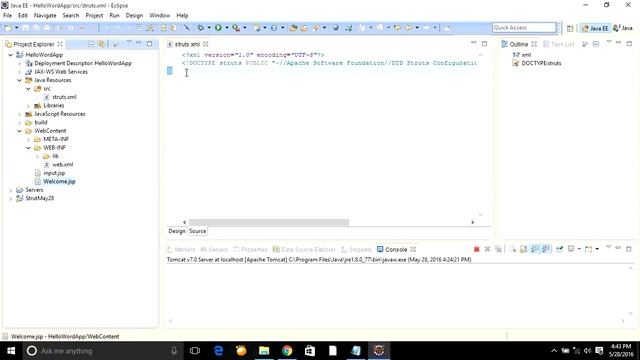Select web.xml in Project Explorer
This screenshot has width=640, height=360.
point(62,164)
